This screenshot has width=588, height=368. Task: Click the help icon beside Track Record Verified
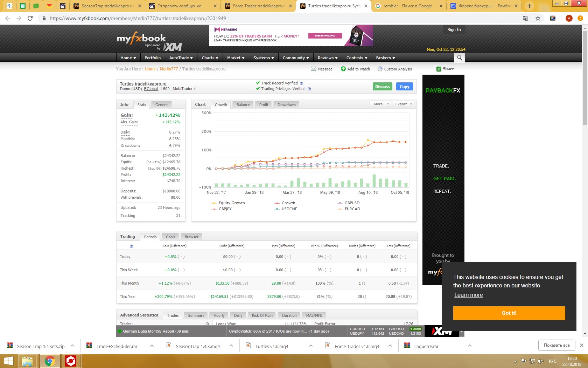301,83
